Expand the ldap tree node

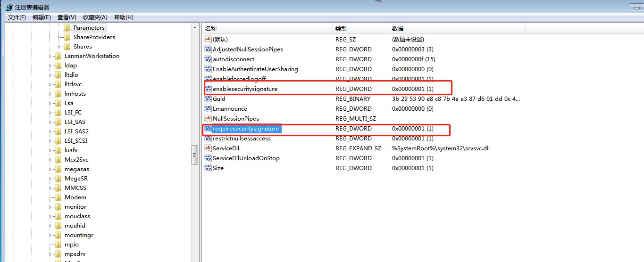pyautogui.click(x=51, y=65)
